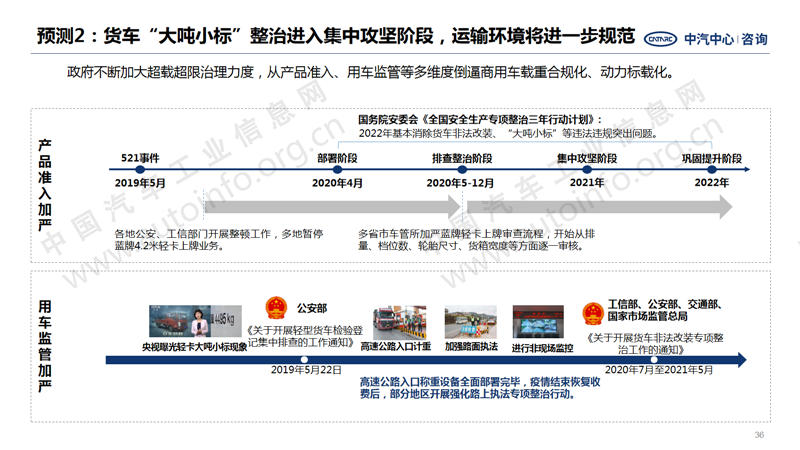Click the 用车监管加严 vertical section label
This screenshot has height=450, width=800.
[45, 345]
